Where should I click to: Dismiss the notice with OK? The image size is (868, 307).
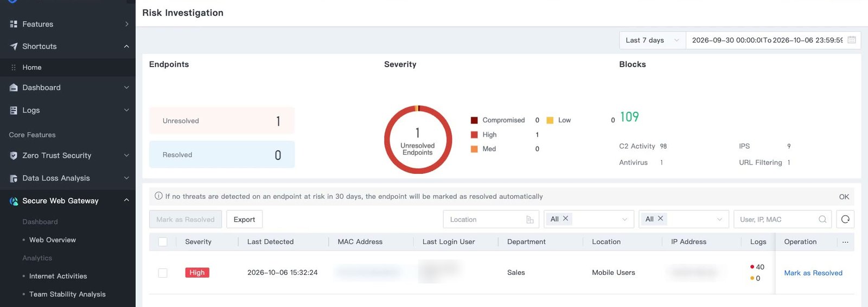(844, 197)
